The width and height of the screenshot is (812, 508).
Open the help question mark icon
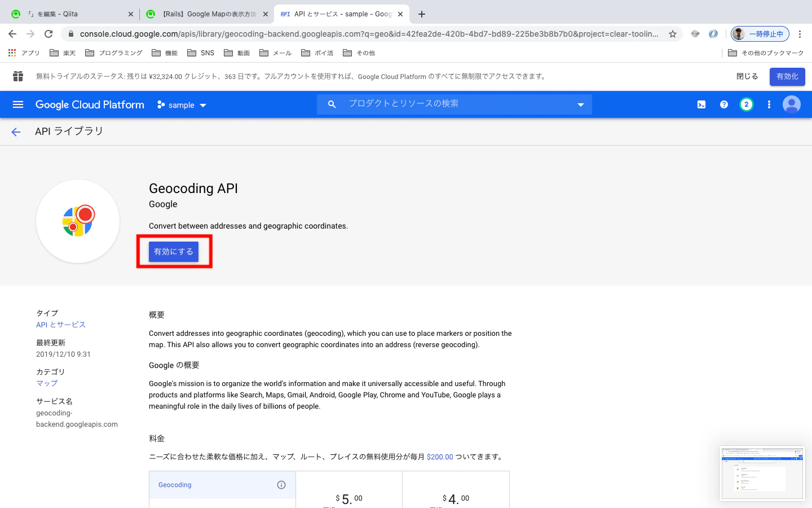[x=724, y=104]
